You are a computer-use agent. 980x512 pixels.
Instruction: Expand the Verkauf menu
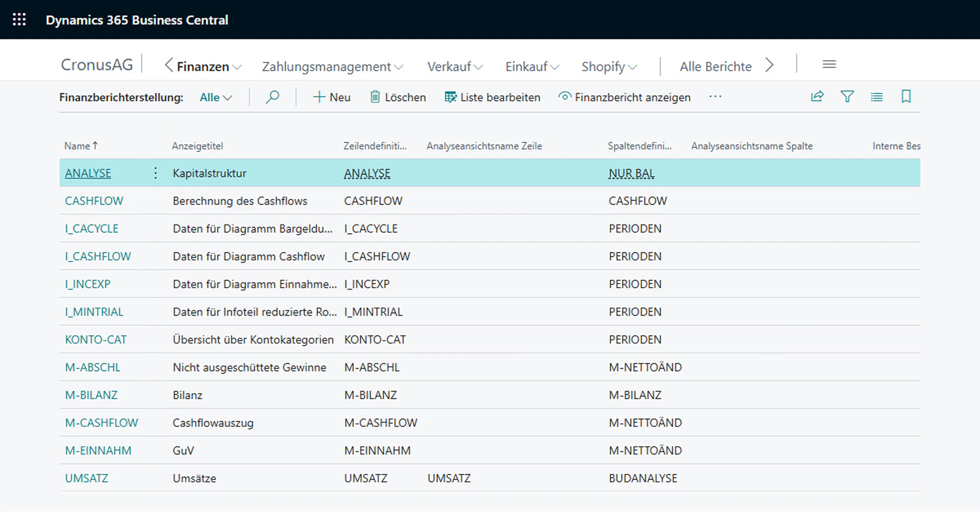point(455,66)
